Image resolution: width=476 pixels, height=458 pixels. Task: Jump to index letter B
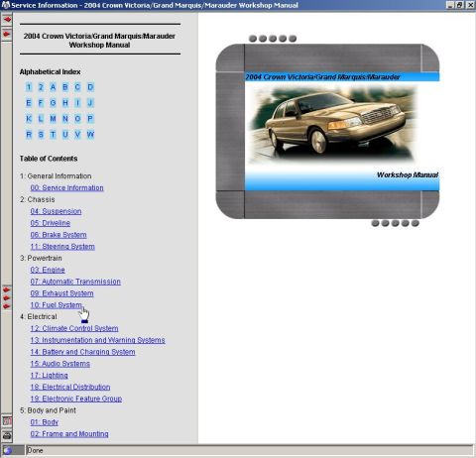65,87
